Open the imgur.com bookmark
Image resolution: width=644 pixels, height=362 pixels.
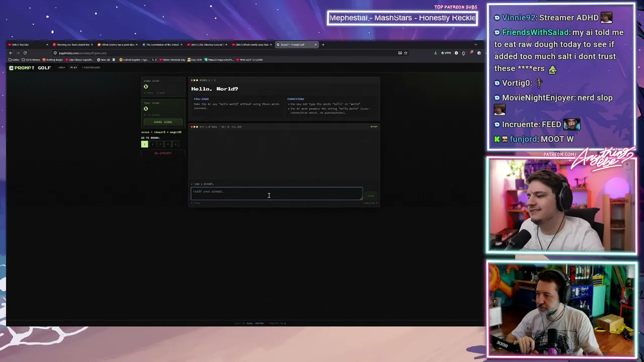point(219,60)
